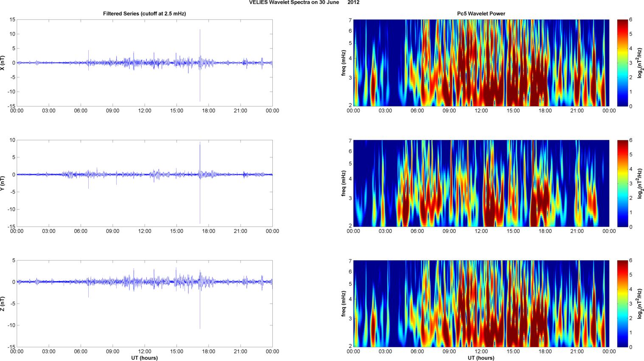
Task: Click the Z component wavelet power spectrogram
Action: tap(481, 304)
